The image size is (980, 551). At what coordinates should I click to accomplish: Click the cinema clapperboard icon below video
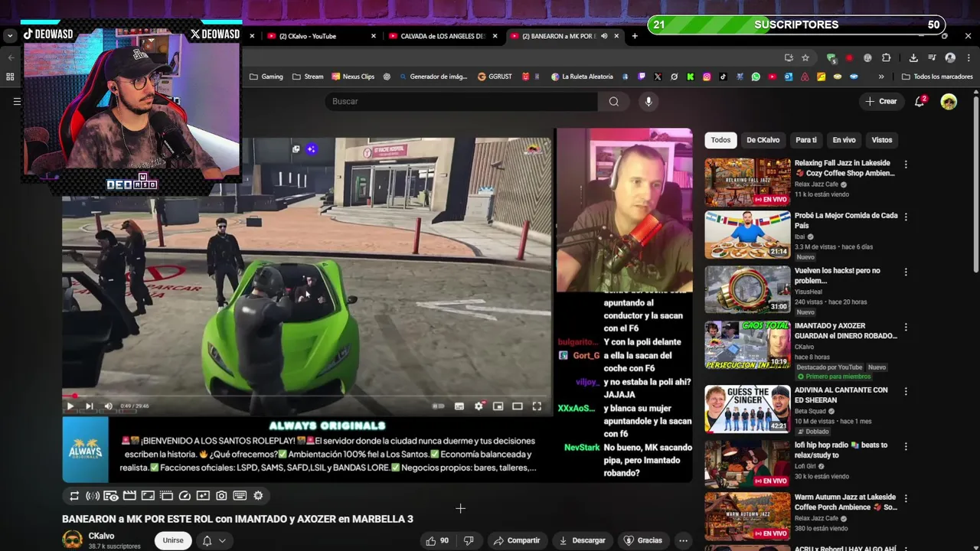tap(129, 496)
